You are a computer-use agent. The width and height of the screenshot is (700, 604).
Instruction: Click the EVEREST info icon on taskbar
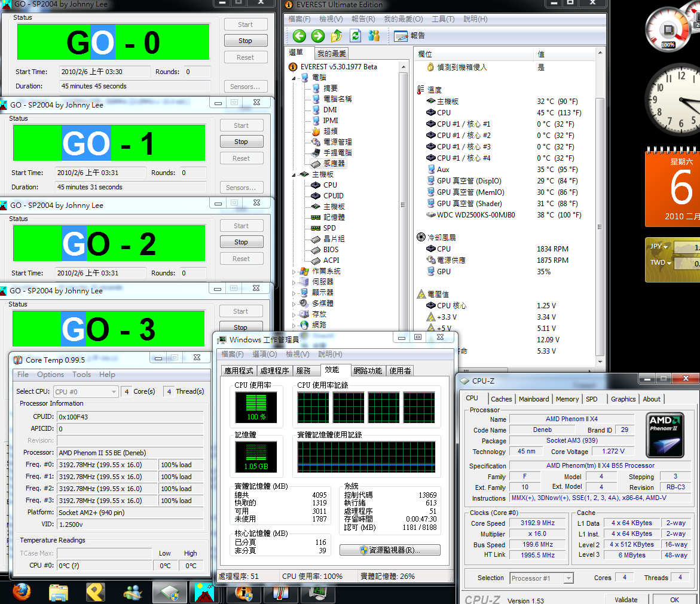point(244,593)
